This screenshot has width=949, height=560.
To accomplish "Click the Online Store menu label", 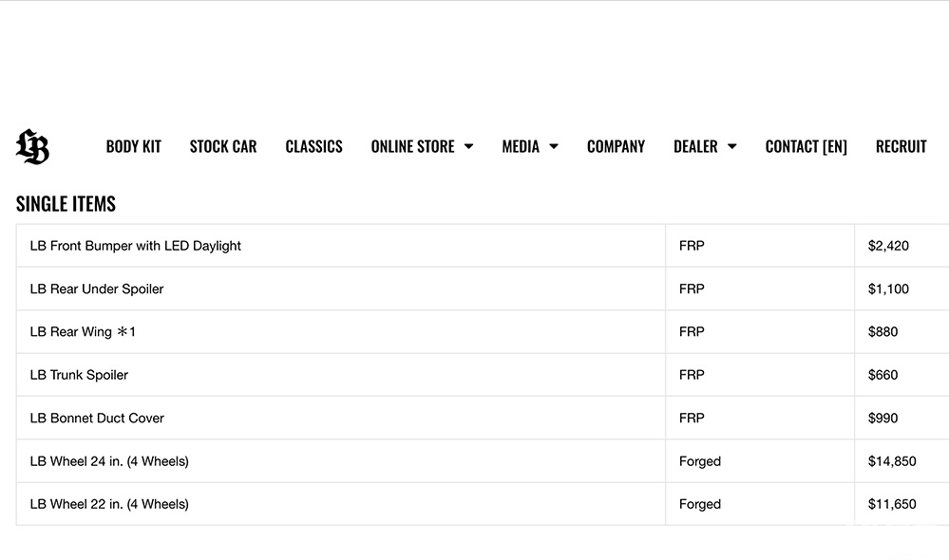I will [x=412, y=146].
